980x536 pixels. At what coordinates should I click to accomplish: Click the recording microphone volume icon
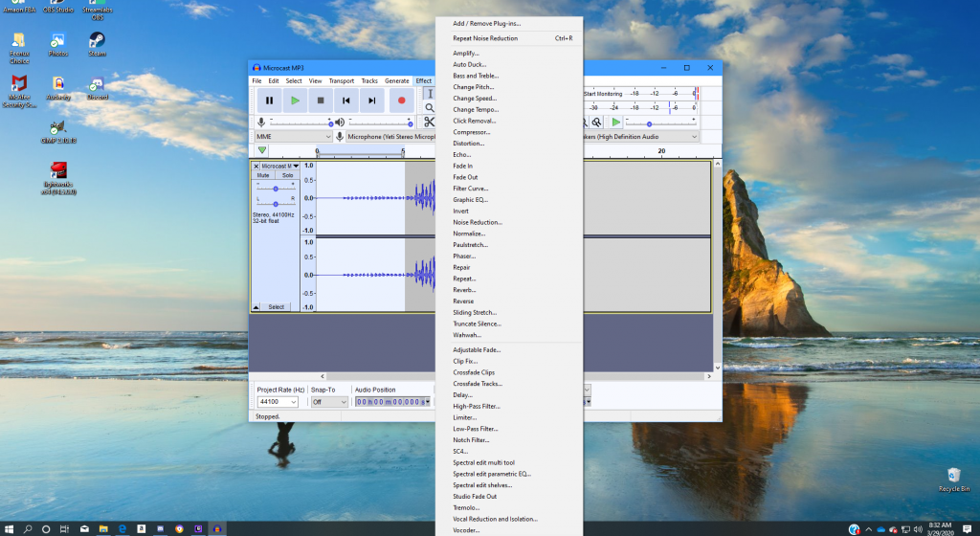261,122
